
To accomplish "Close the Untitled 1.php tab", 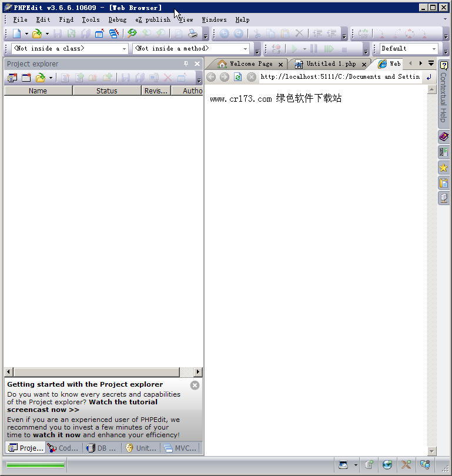I will pos(364,65).
